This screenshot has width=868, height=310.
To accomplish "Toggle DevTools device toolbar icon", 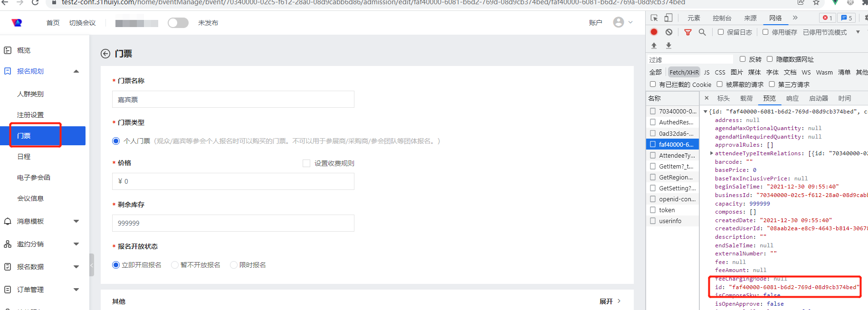I will pyautogui.click(x=668, y=18).
